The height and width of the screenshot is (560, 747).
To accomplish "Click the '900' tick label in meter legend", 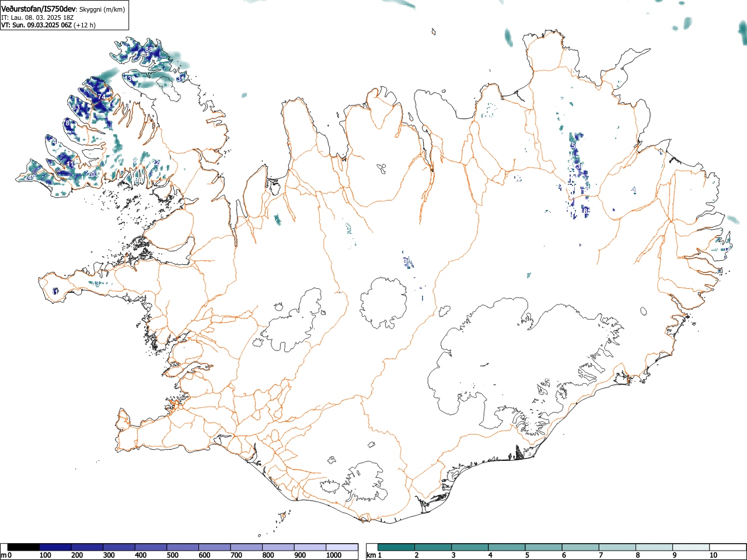I will tap(300, 555).
